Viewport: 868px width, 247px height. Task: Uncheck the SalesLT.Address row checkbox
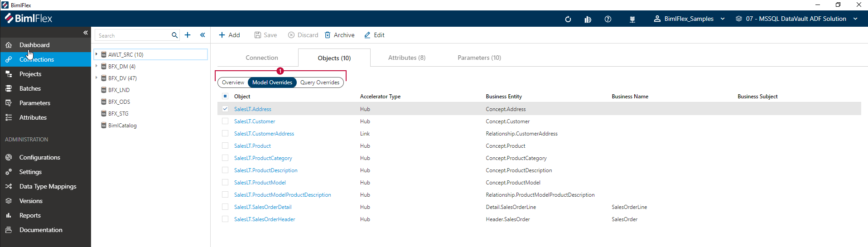click(x=225, y=109)
